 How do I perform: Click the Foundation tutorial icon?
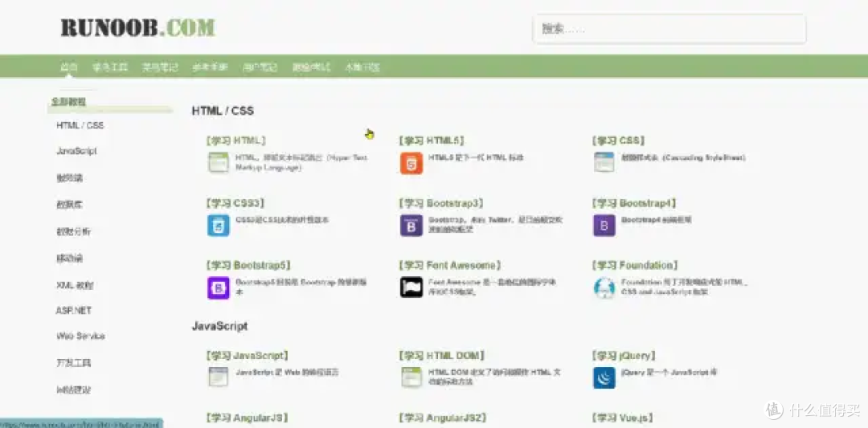604,287
